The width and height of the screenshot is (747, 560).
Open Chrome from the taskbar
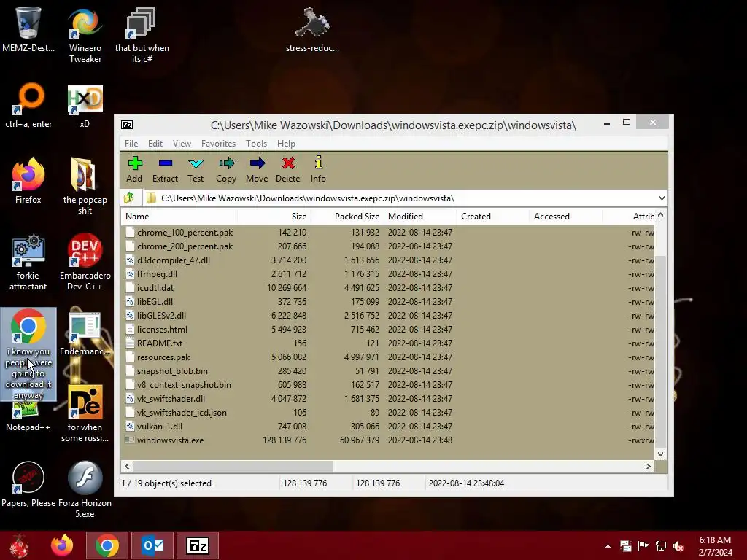107,545
